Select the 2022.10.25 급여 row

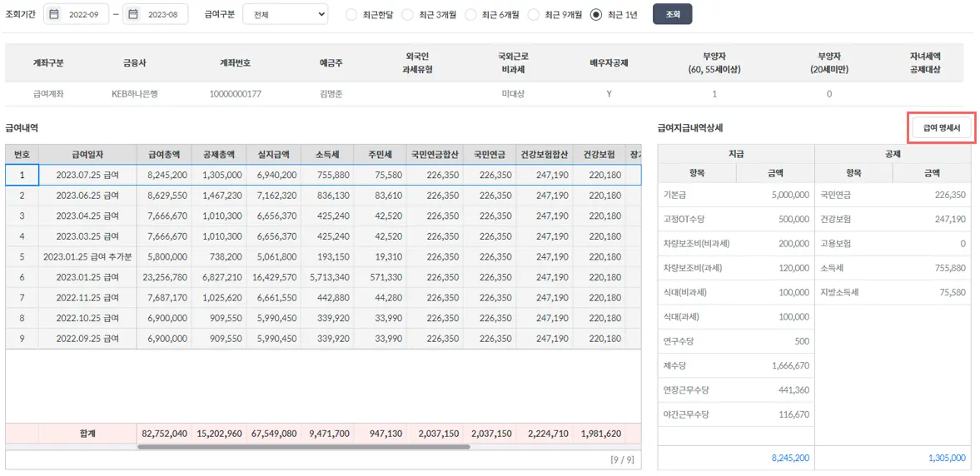(323, 318)
